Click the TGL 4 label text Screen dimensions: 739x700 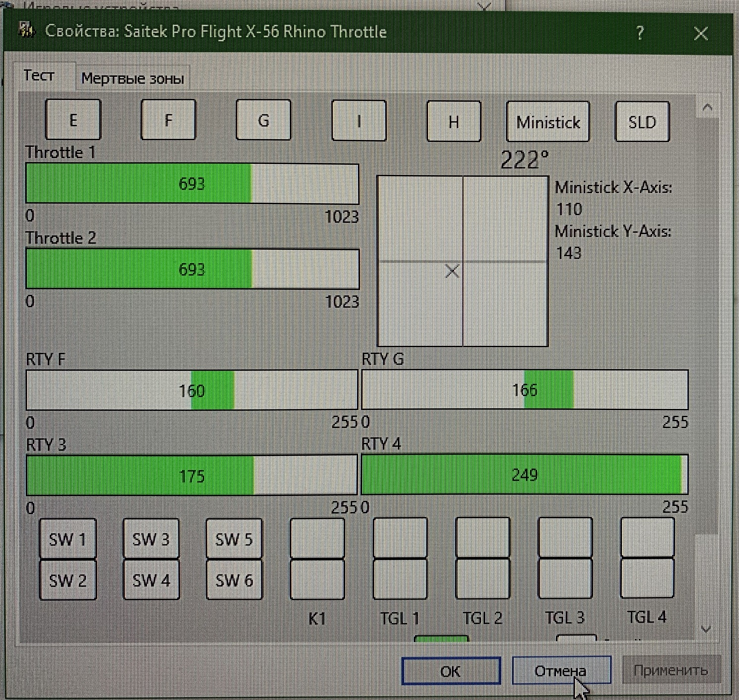[647, 617]
